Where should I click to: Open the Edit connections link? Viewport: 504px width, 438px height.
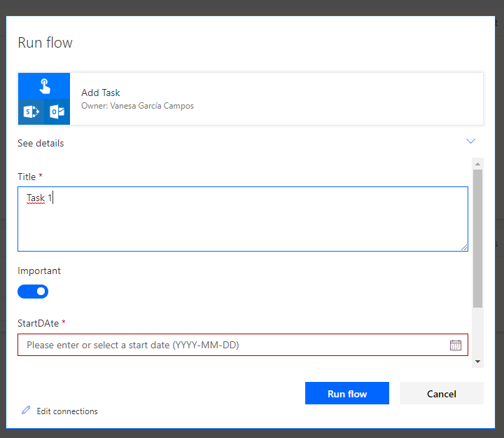(67, 411)
